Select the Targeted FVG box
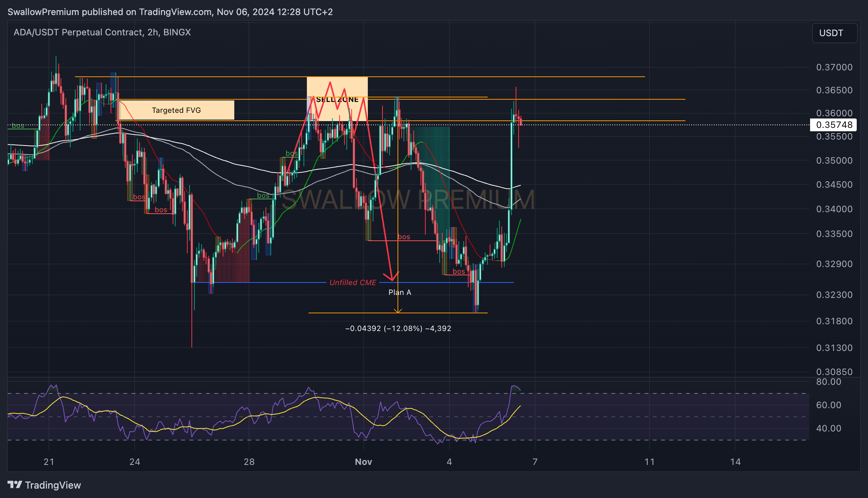The image size is (868, 498). click(176, 110)
